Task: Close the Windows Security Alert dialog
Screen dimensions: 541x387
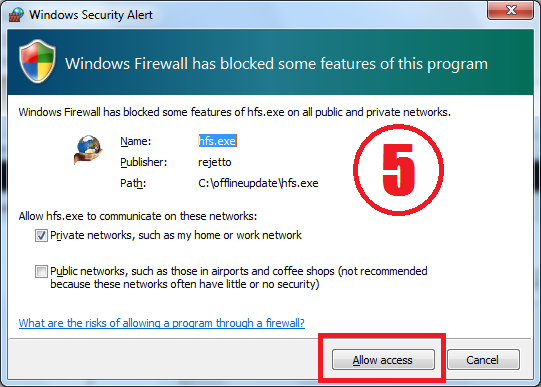Action: (x=510, y=10)
